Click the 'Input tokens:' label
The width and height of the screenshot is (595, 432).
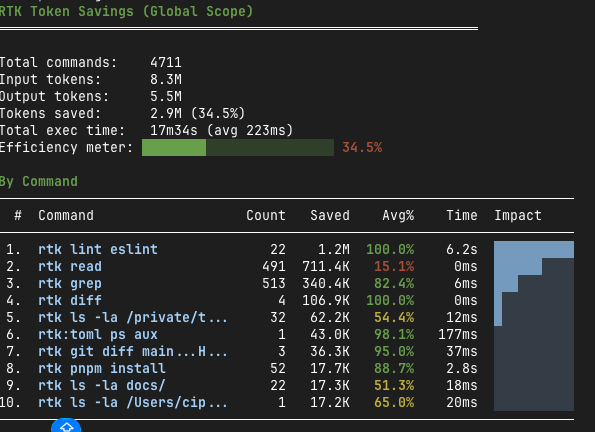pos(50,79)
